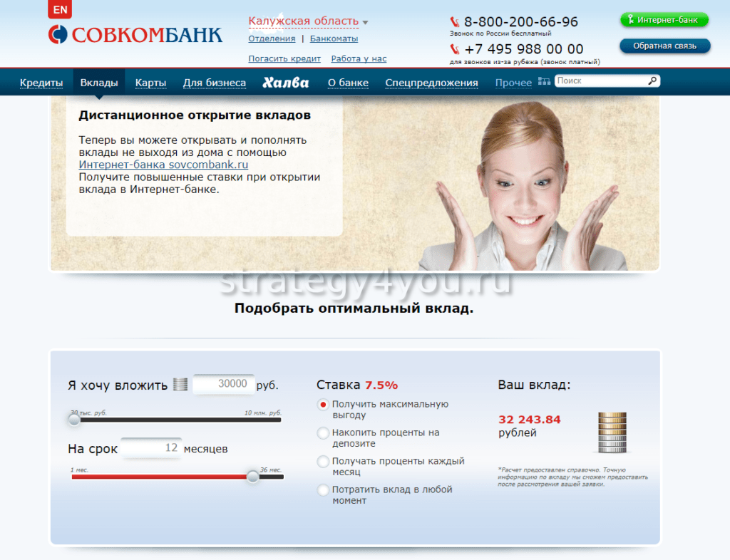Click the Поиск search field
Viewport: 730px width, 560px height.
click(x=600, y=81)
